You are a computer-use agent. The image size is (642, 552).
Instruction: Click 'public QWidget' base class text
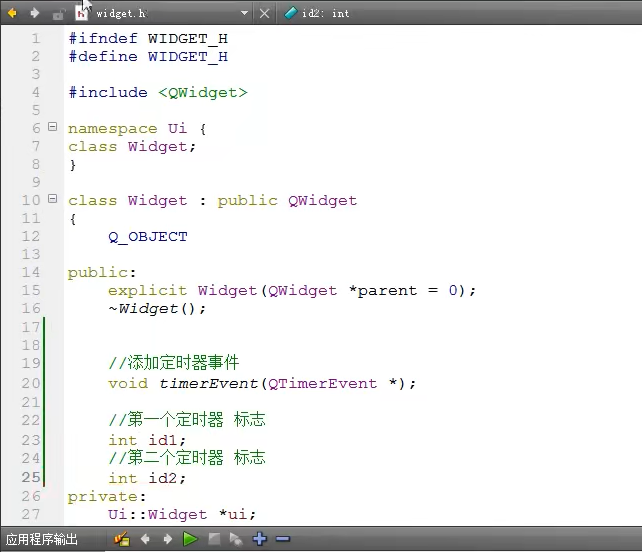[287, 201]
